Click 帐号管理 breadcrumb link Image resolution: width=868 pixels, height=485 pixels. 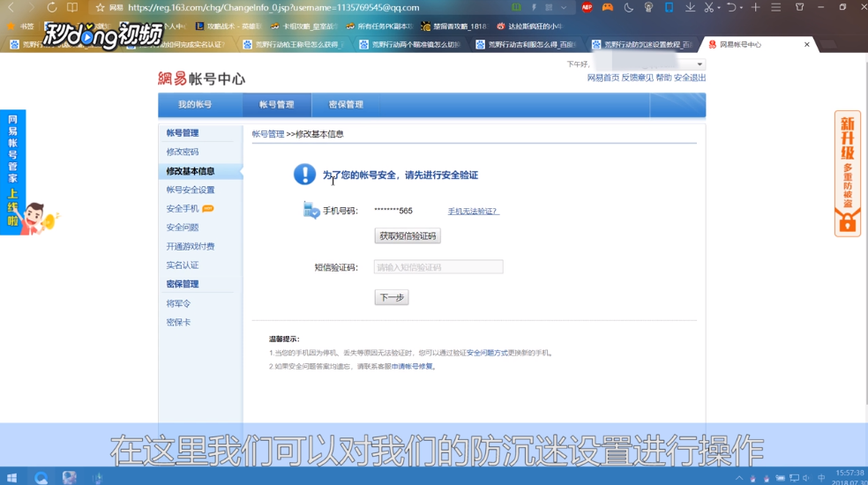268,134
